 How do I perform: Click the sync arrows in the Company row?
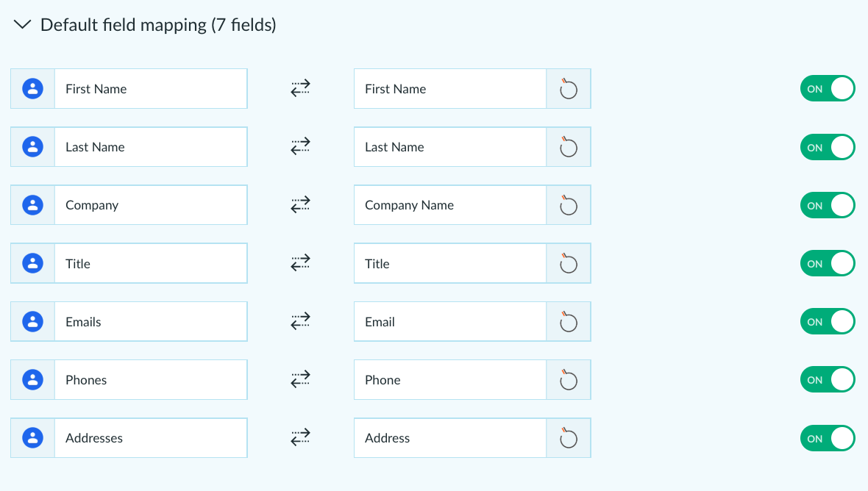coord(301,205)
